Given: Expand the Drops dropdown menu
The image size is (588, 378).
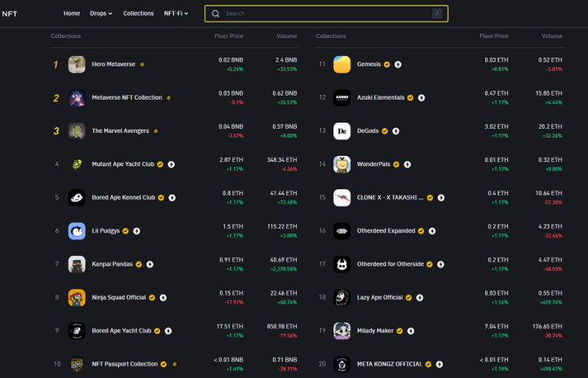Looking at the screenshot, I should click(101, 13).
